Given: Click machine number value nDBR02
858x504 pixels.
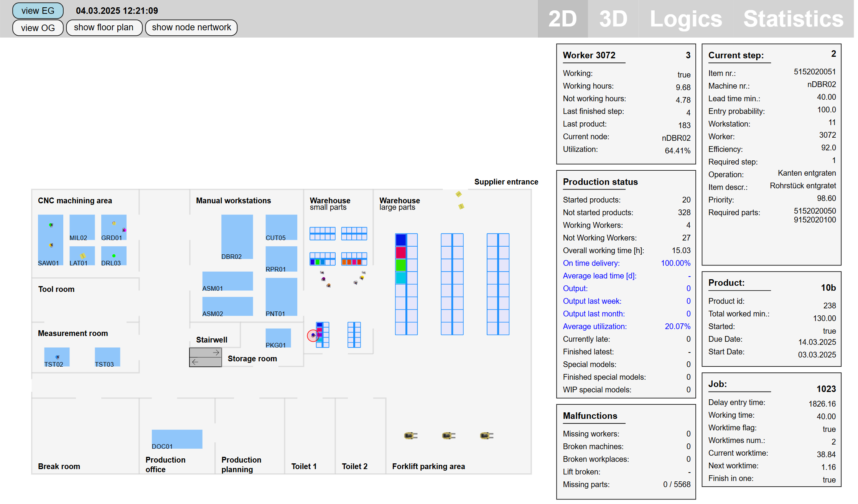Looking at the screenshot, I should pyautogui.click(x=822, y=84).
